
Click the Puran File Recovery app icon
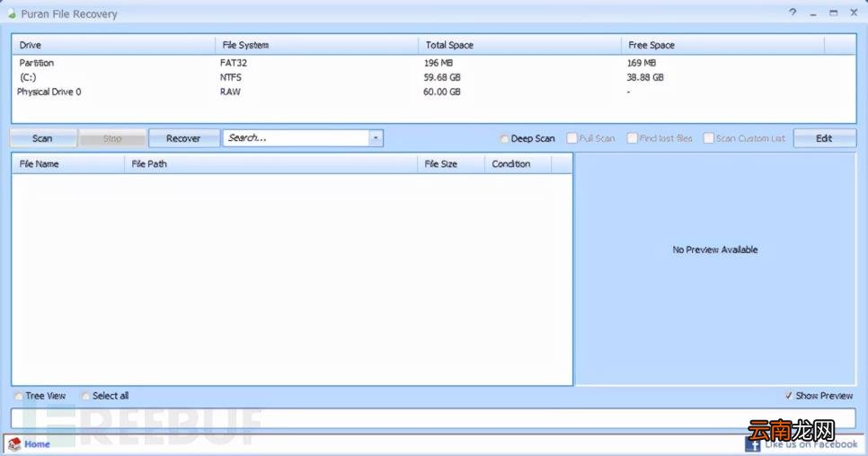(x=11, y=13)
